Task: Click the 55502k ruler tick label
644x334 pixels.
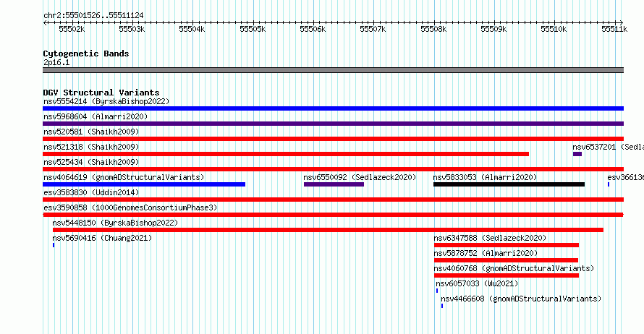Action: tap(72, 29)
